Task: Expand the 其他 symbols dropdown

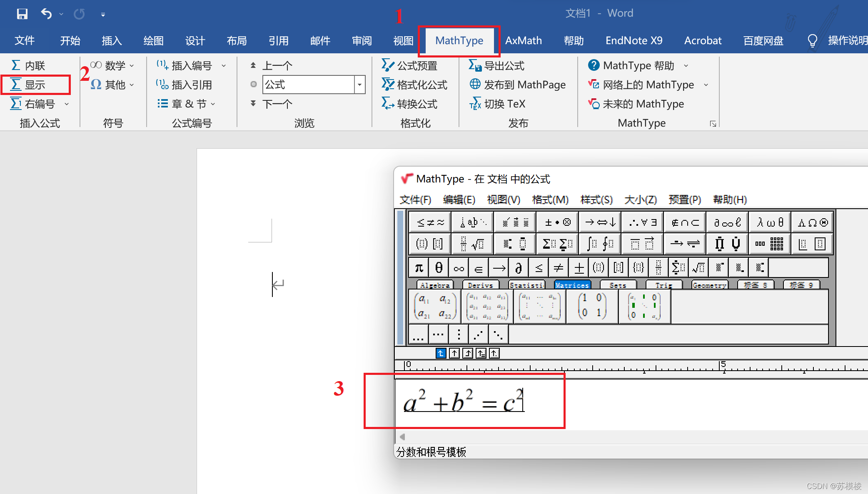Action: click(x=132, y=85)
